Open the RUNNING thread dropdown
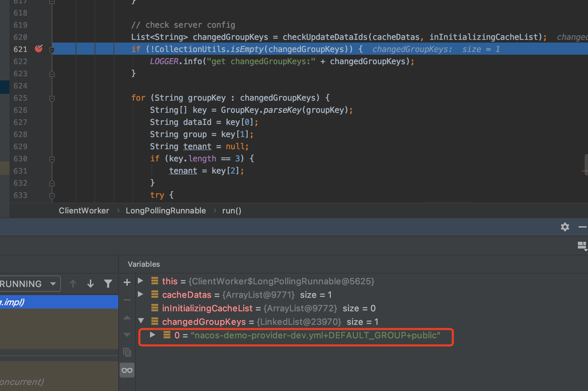The image size is (588, 391). point(30,284)
